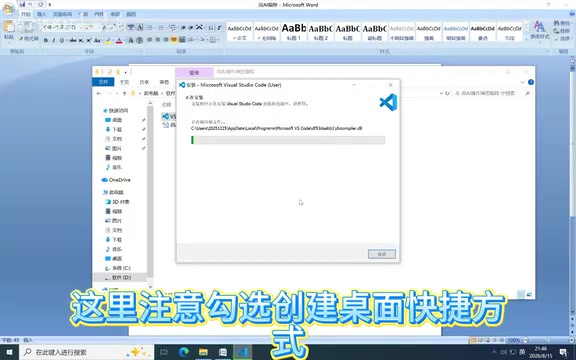Click Explorer refresh button
The width and height of the screenshot is (576, 360).
coord(447,93)
